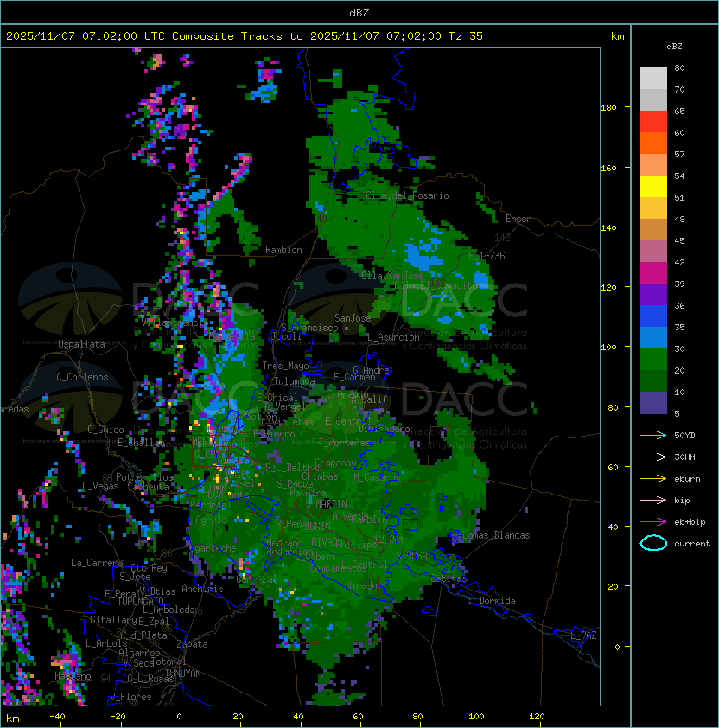This screenshot has width=719, height=728.
Task: Click the '80' label on dBZ scale
Action: (679, 67)
